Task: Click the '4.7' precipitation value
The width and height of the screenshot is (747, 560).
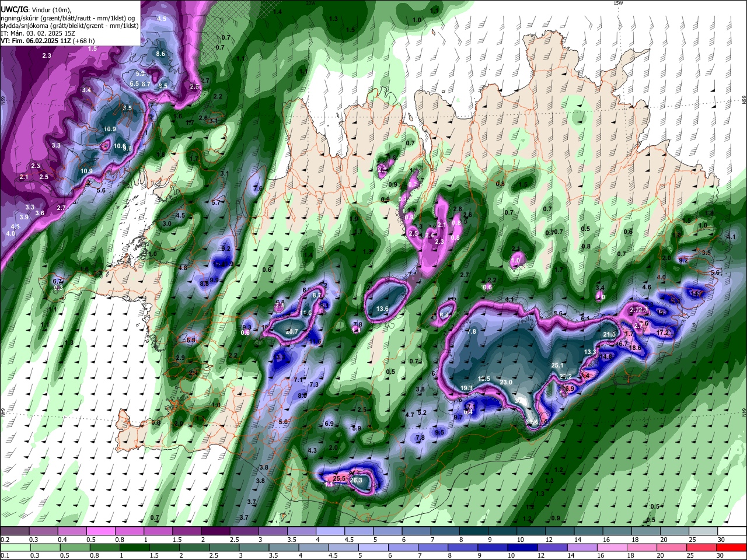Action: (410, 415)
